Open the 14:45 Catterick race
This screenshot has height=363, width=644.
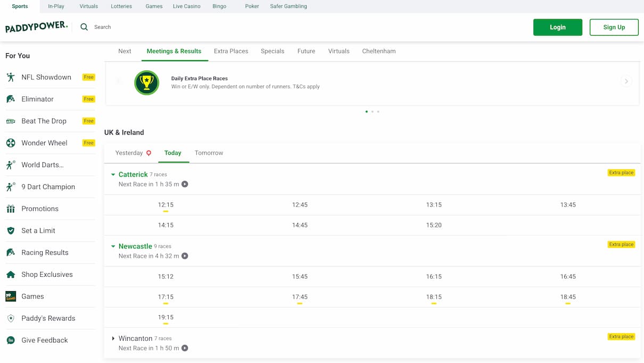coord(300,225)
